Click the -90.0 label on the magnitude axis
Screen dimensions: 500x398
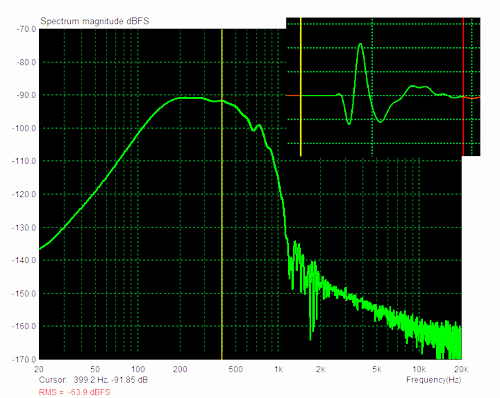[x=26, y=95]
